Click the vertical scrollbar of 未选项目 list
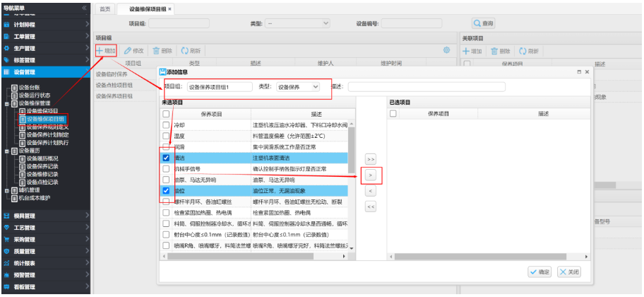The image size is (644, 297). click(x=352, y=150)
